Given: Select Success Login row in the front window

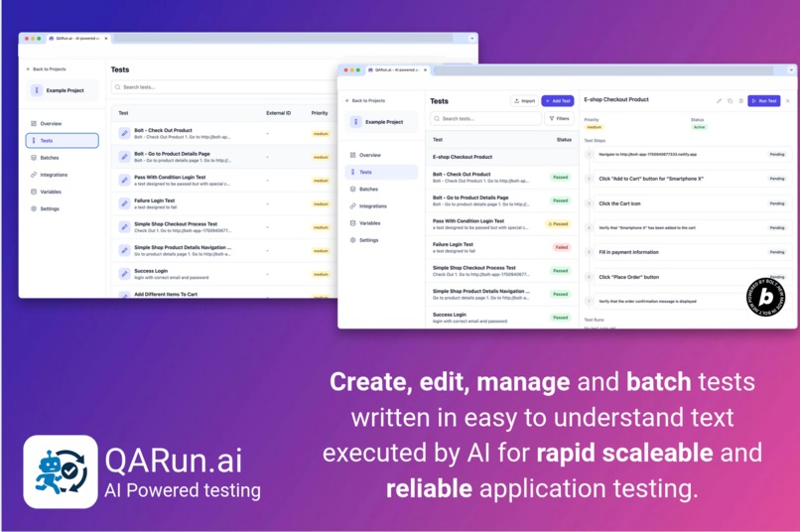Looking at the screenshot, I should [502, 318].
